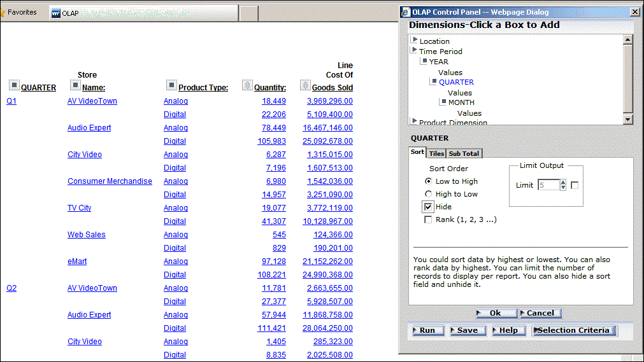
Task: Select the Low to High sort order
Action: pyautogui.click(x=428, y=181)
